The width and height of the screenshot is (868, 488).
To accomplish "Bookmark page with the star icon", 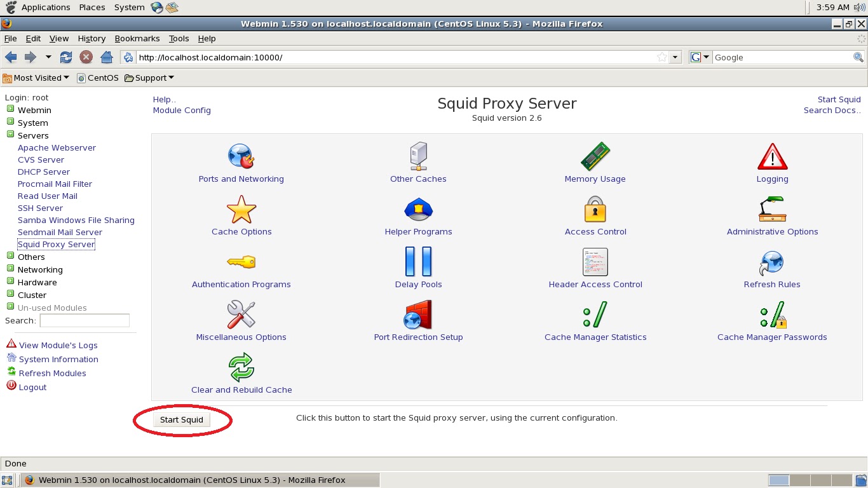I will coord(662,57).
